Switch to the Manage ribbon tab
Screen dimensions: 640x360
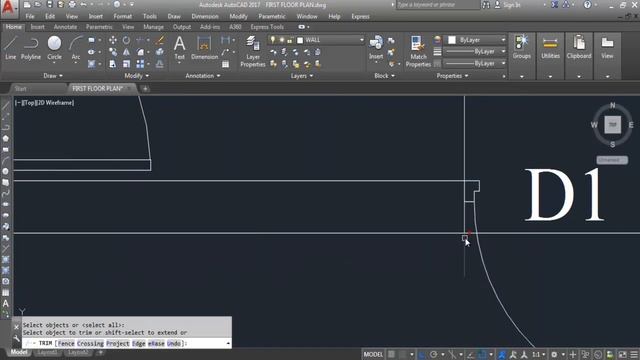(x=153, y=27)
